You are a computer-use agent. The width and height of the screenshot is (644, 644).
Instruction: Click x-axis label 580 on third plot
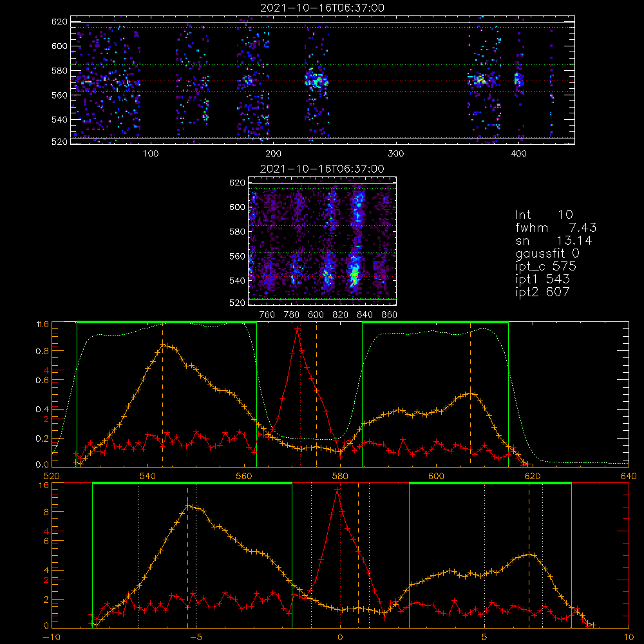(x=340, y=477)
